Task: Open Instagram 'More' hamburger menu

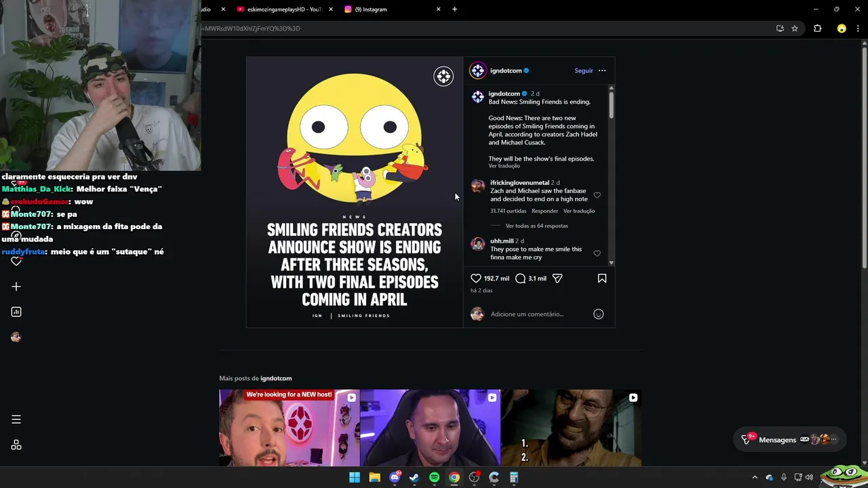Action: pyautogui.click(x=16, y=420)
